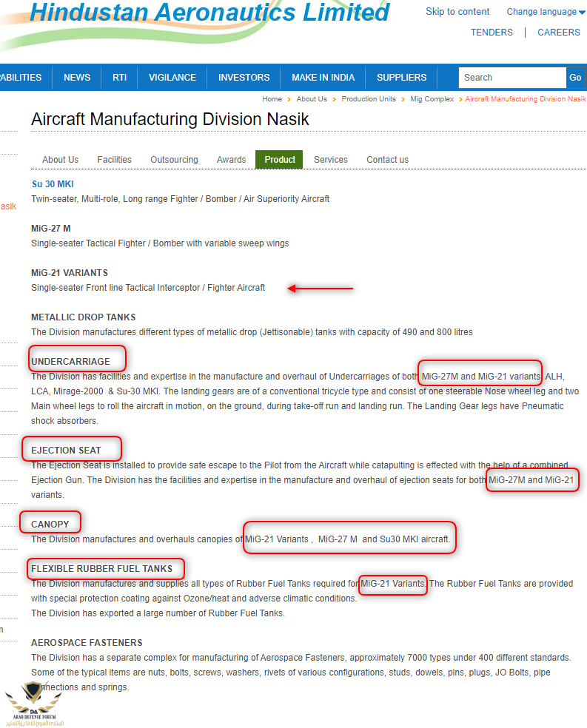Click Mig Complex in the breadcrumb
The width and height of the screenshot is (587, 728).
point(432,99)
